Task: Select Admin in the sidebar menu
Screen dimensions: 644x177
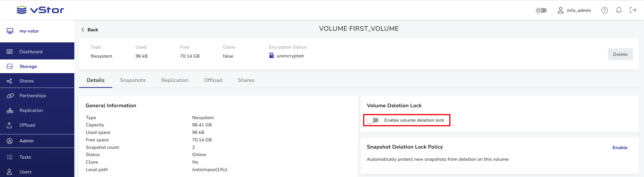Action: pos(26,141)
